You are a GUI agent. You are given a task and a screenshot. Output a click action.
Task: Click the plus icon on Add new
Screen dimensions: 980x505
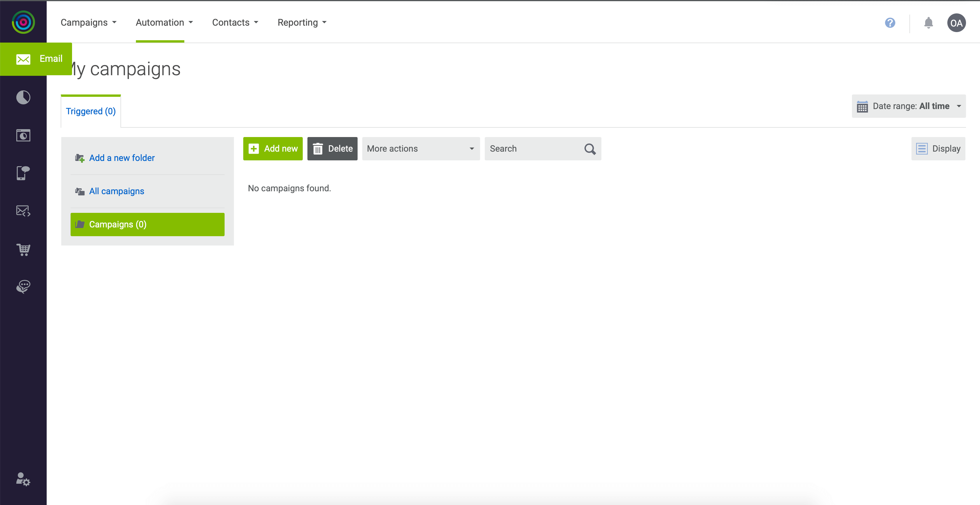[254, 149]
